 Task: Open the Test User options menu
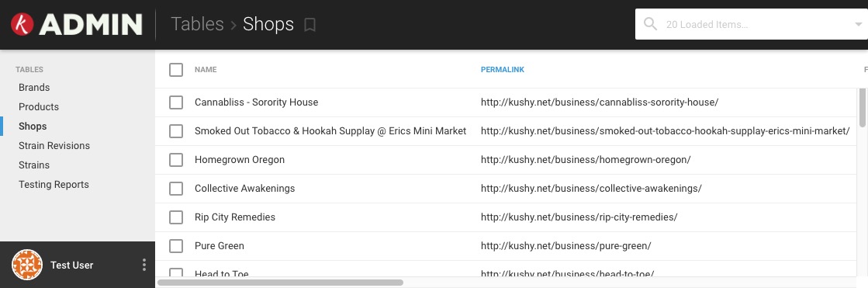pyautogui.click(x=144, y=265)
